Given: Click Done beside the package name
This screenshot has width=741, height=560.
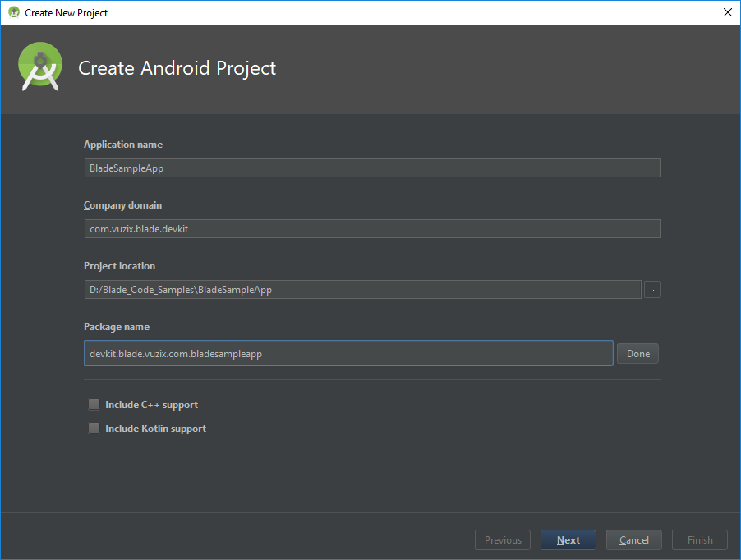Looking at the screenshot, I should click(x=638, y=354).
